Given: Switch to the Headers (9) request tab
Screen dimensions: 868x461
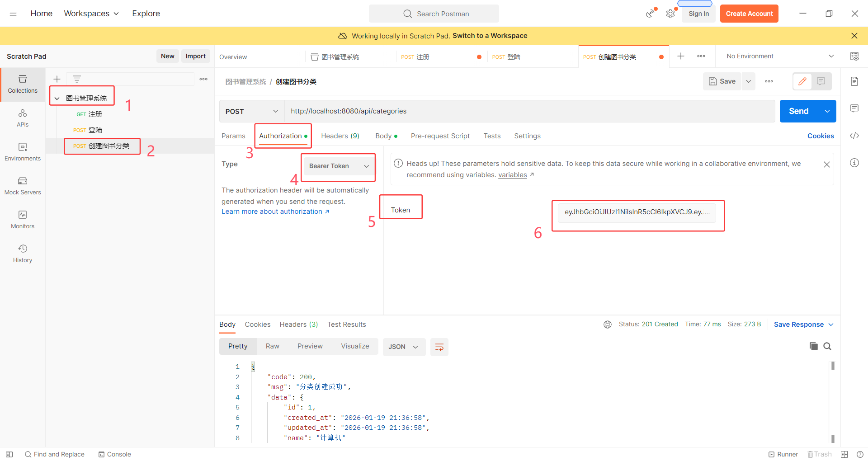Looking at the screenshot, I should (340, 136).
